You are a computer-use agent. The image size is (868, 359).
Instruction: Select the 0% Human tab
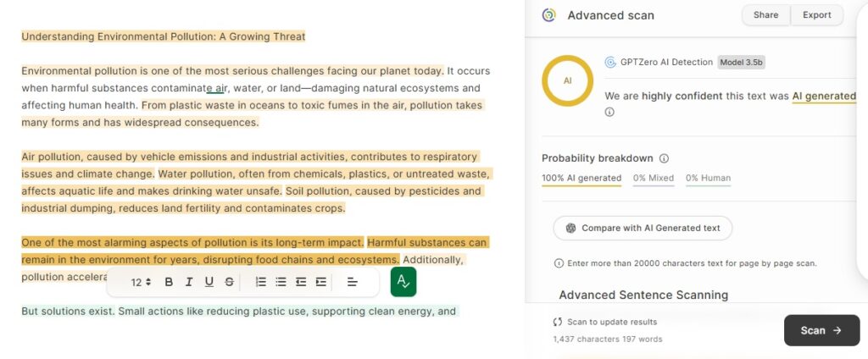(x=708, y=178)
